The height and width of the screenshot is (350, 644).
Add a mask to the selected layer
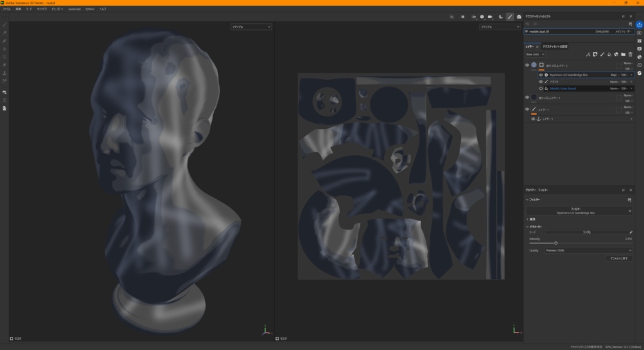(x=595, y=54)
